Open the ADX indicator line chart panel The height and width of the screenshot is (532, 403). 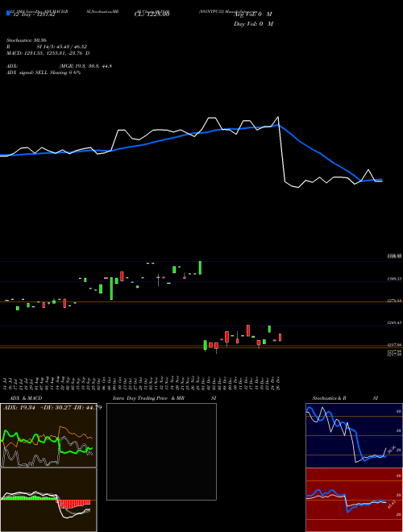coord(48,435)
